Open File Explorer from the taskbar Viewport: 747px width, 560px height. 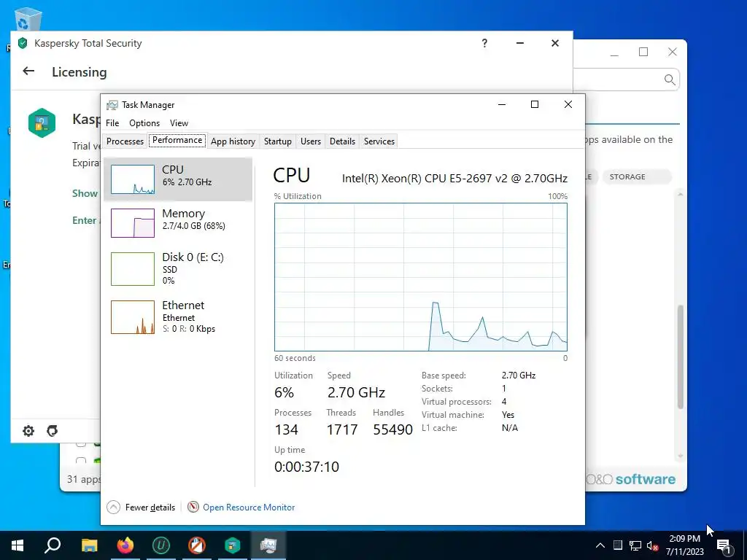click(x=89, y=545)
